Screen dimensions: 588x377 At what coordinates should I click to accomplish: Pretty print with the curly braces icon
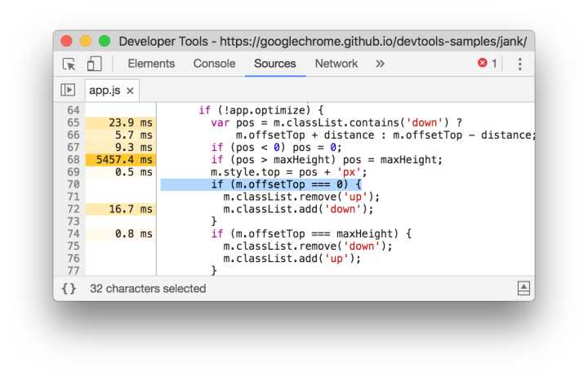point(69,289)
